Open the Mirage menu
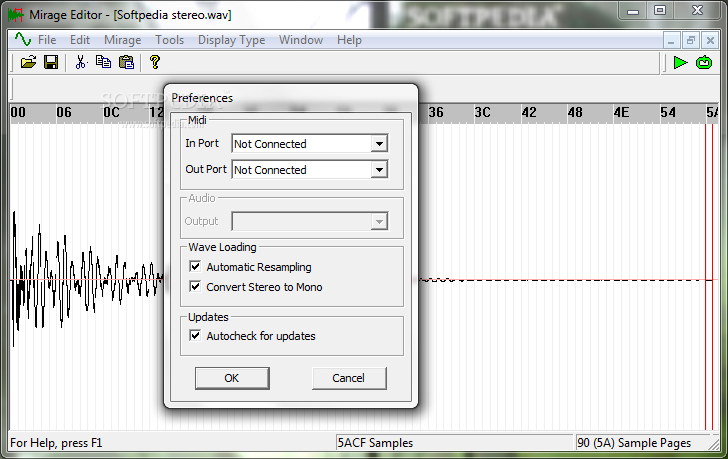This screenshot has height=459, width=728. 123,40
